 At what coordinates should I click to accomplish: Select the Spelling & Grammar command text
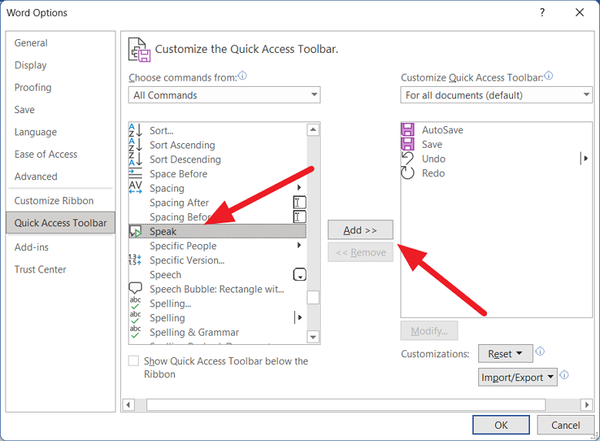coord(194,332)
